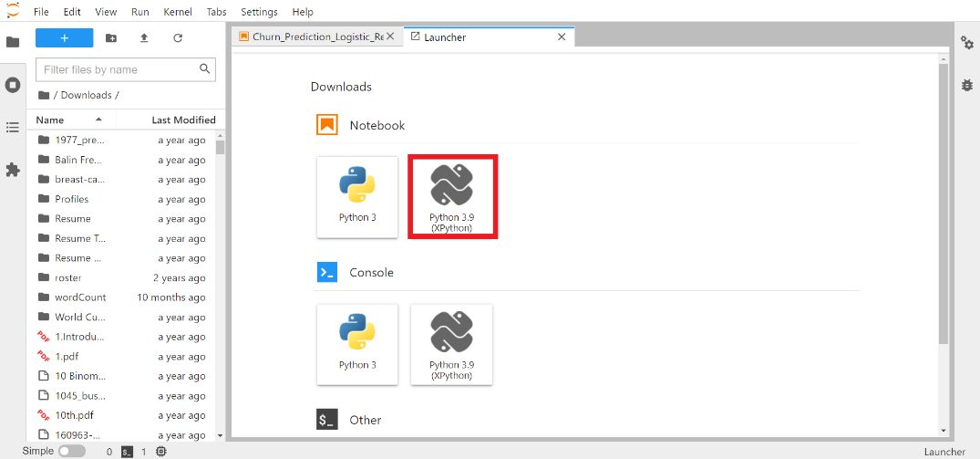The image size is (980, 459).
Task: Start a Python 3 console
Action: (357, 344)
